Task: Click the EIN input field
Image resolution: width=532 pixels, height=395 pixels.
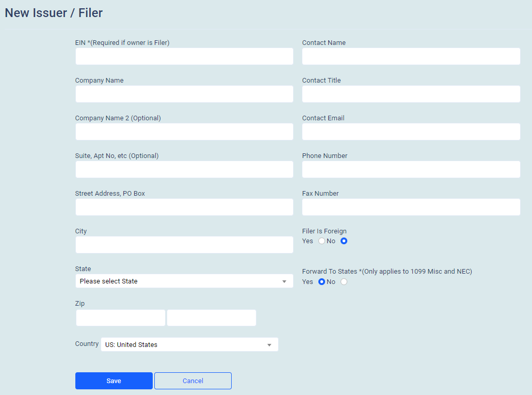Action: point(184,56)
